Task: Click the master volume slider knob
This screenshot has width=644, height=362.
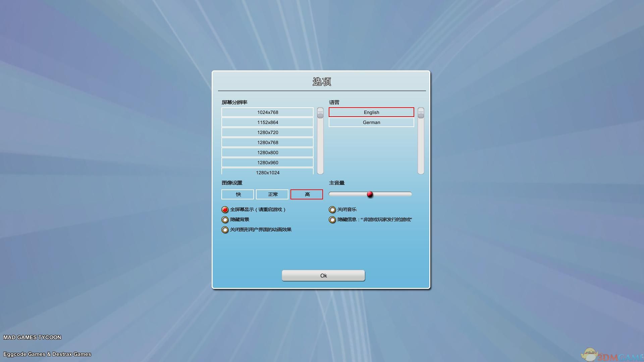Action: point(370,194)
